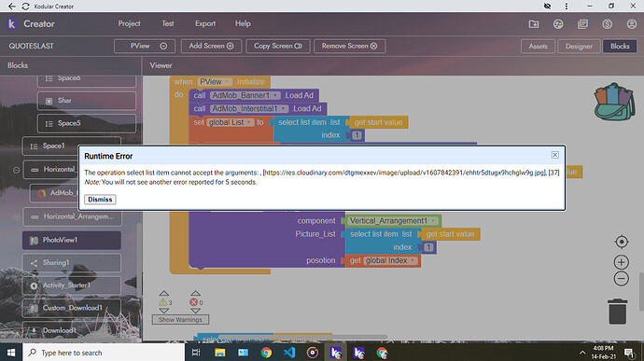
Task: Click the horizontal scrollbar of the viewer
Action: tap(302, 337)
